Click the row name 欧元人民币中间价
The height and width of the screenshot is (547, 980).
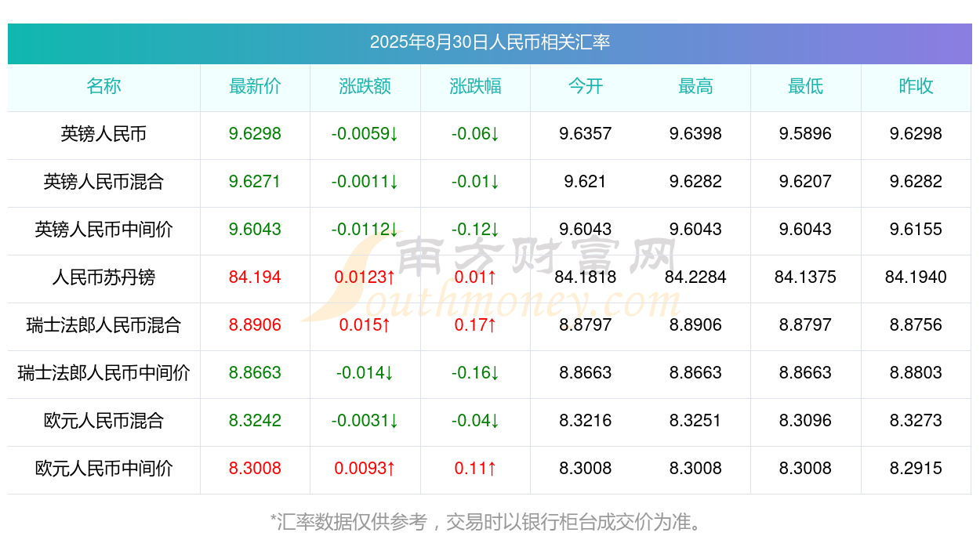(103, 469)
